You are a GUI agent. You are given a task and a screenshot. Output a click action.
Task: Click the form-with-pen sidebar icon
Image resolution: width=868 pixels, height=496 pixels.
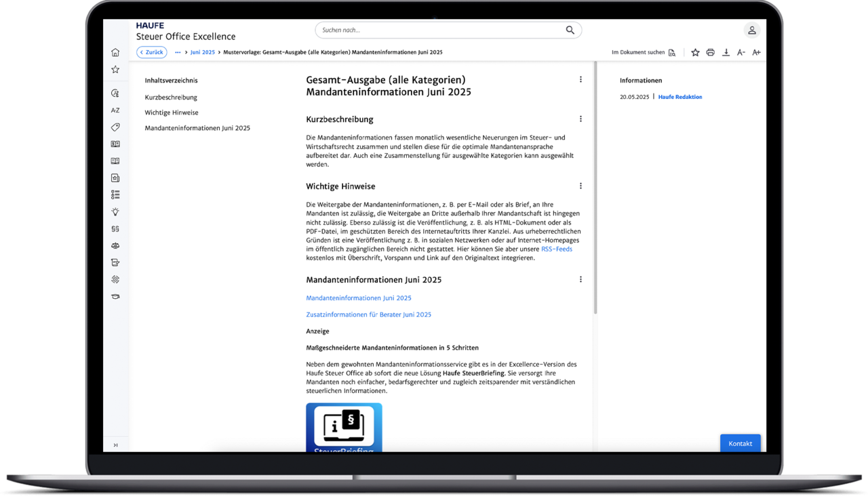click(x=115, y=262)
